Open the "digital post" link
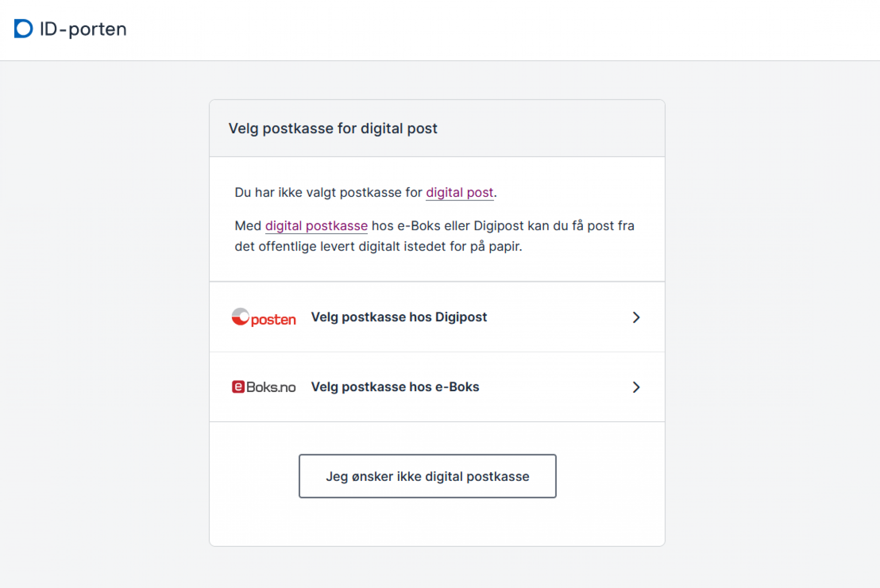This screenshot has width=880, height=588. pyautogui.click(x=460, y=192)
